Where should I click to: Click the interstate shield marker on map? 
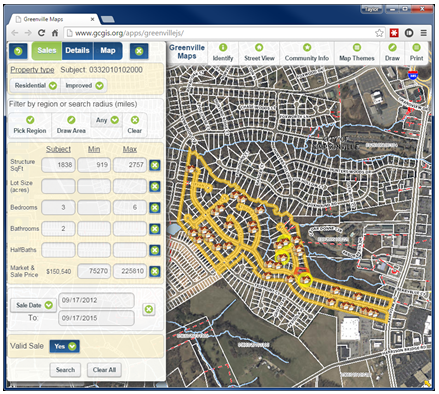point(413,75)
